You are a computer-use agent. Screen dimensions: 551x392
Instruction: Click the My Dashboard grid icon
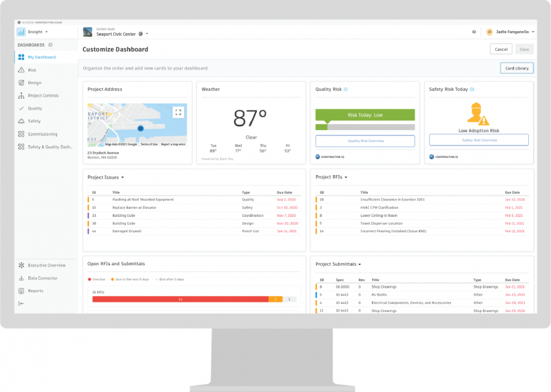click(x=21, y=57)
